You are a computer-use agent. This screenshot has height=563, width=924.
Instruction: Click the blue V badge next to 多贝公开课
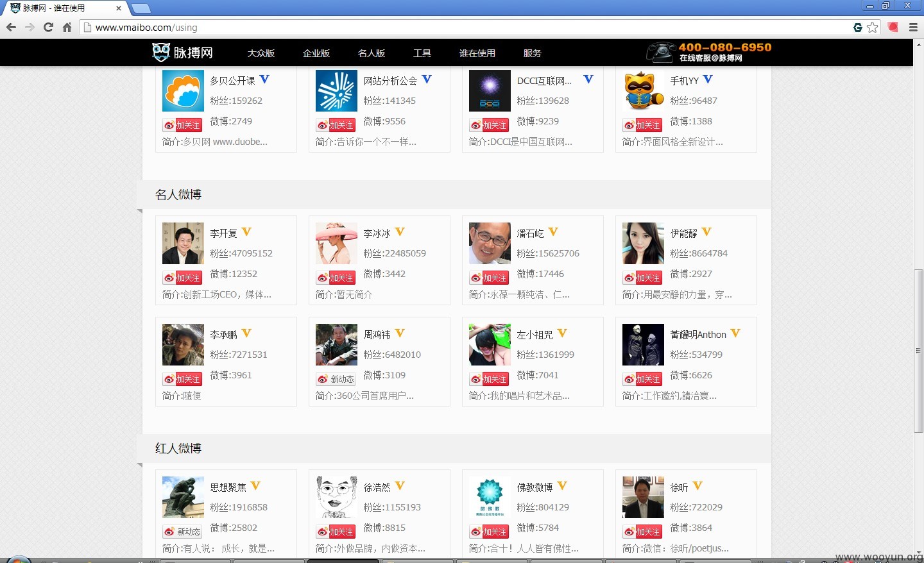pyautogui.click(x=264, y=80)
